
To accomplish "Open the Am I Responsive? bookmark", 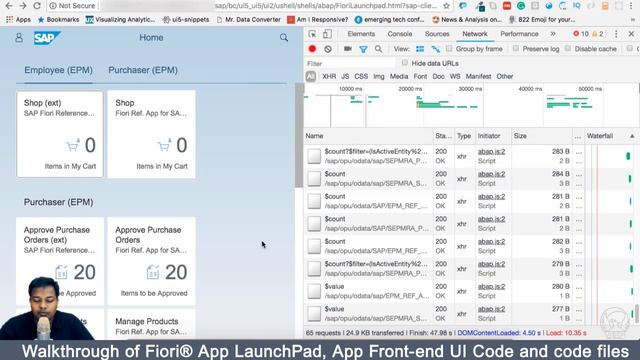I will pyautogui.click(x=318, y=19).
